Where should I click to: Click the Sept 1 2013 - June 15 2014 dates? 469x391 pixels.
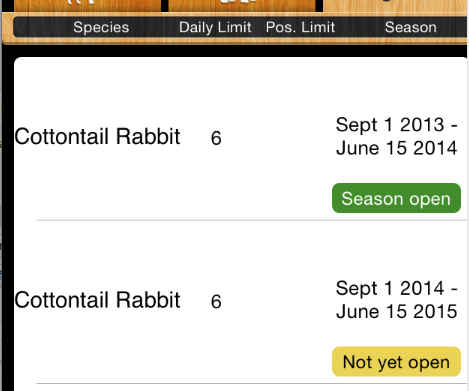pyautogui.click(x=396, y=136)
